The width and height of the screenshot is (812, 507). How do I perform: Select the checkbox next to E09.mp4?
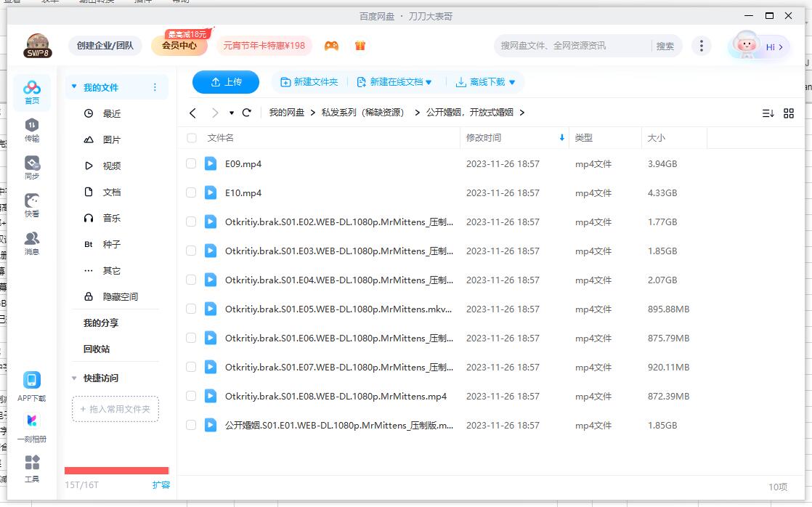191,163
